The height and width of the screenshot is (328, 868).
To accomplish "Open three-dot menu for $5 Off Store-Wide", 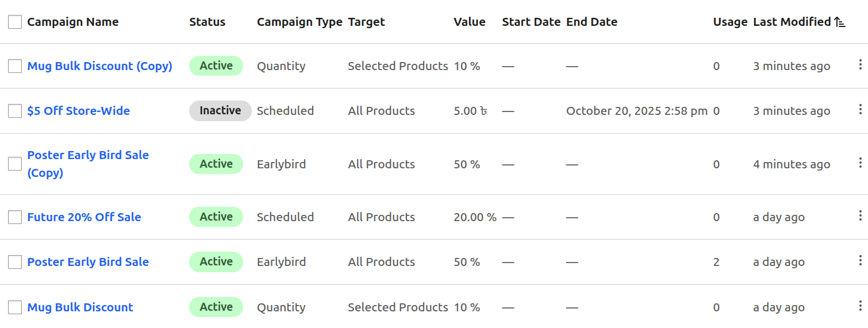I will coord(860,109).
